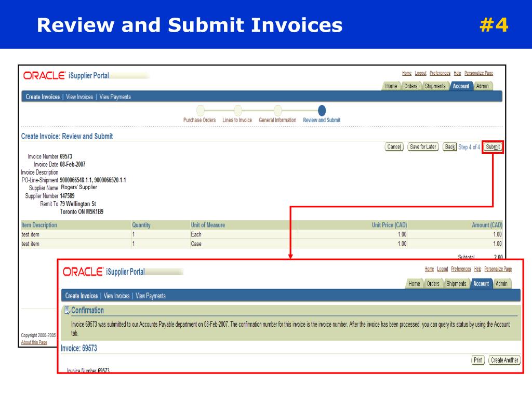Click the Invoice: 69573 heading
Viewport: 532px width, 399px height.
(79, 349)
